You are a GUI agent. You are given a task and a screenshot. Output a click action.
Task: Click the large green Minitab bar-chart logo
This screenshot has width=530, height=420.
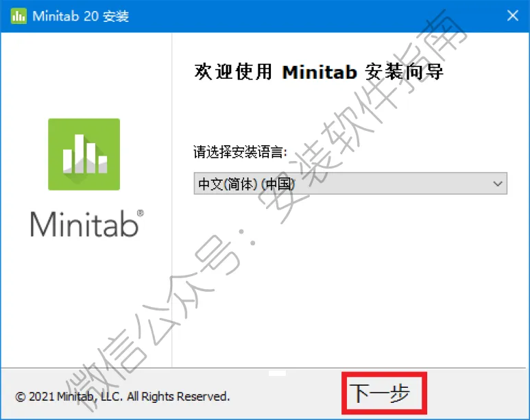[84, 154]
